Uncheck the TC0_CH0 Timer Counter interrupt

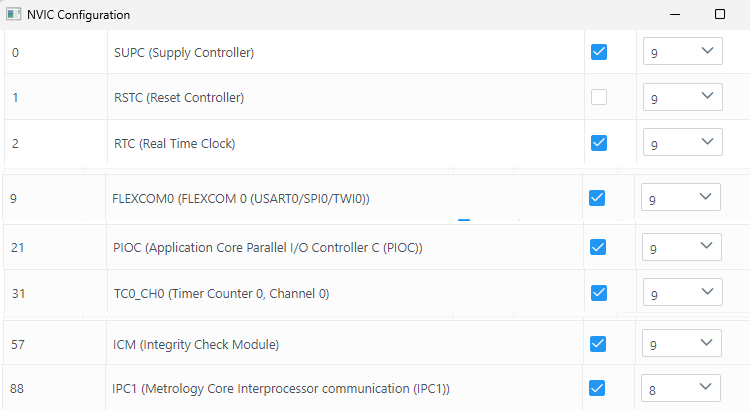pyautogui.click(x=599, y=293)
